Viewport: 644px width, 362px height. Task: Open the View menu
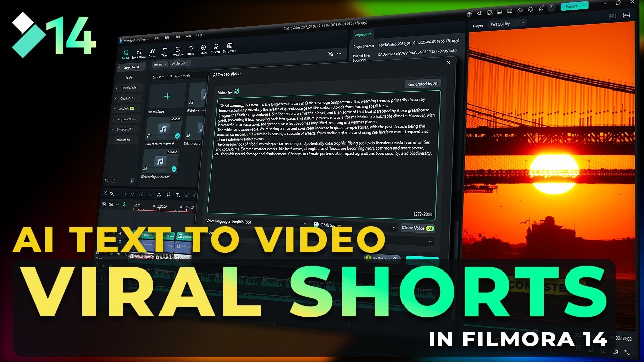tap(188, 36)
